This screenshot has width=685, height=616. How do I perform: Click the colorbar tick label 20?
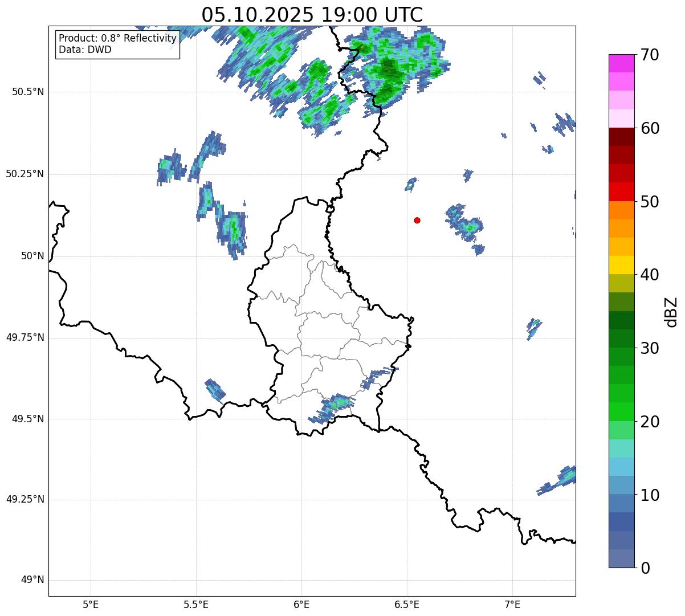[x=649, y=422]
